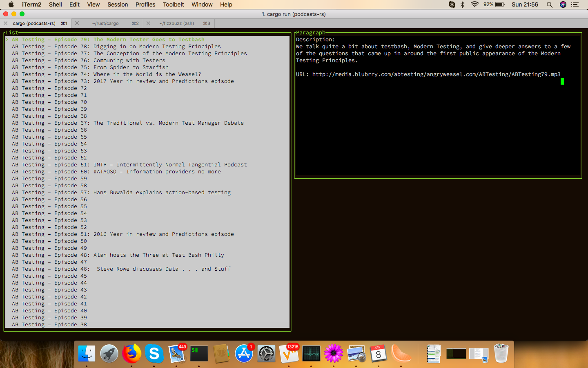Open Calendar showing APR 8

click(x=379, y=354)
